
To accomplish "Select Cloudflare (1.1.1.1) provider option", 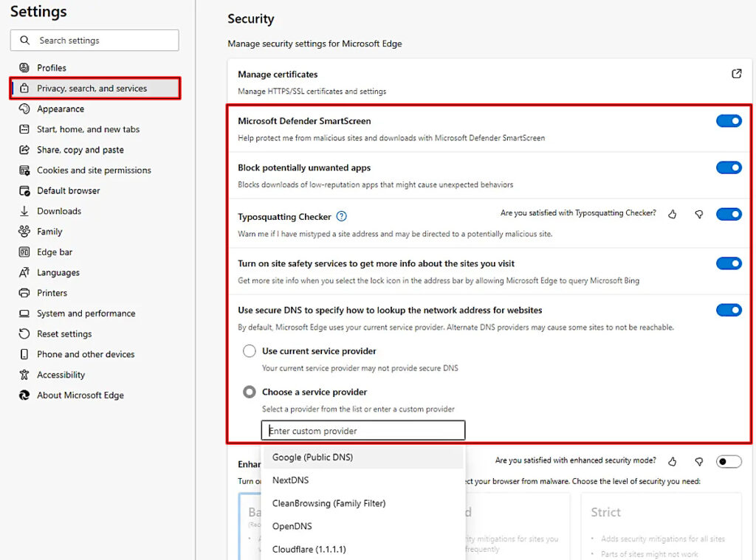I will click(362, 549).
